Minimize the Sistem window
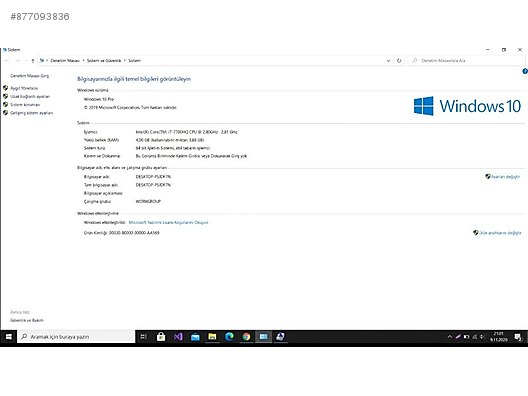 coord(488,50)
